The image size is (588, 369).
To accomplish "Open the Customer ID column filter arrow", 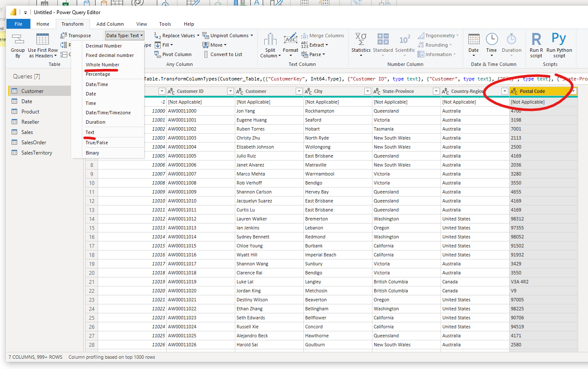I will pos(230,91).
